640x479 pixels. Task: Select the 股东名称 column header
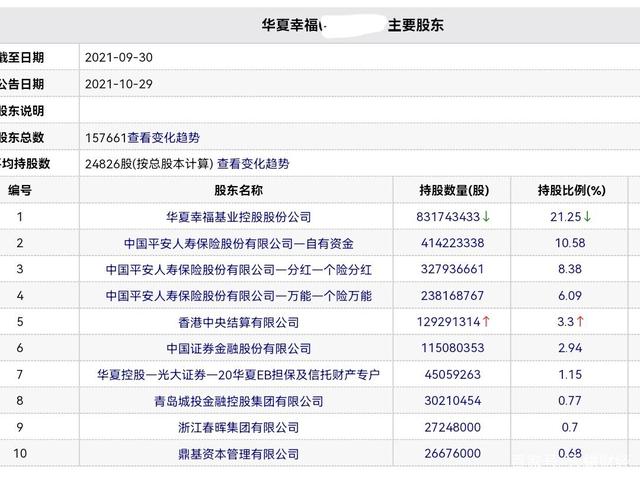pos(238,190)
